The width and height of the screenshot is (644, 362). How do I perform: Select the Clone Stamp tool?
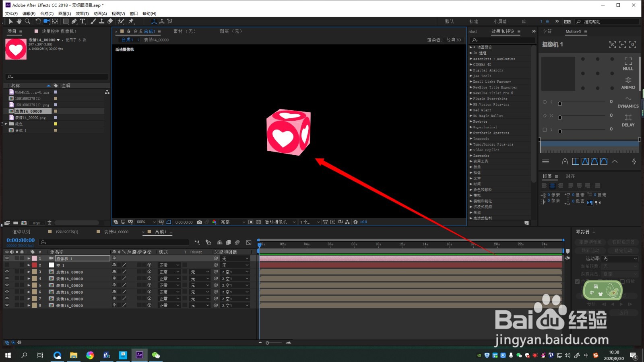tap(102, 21)
